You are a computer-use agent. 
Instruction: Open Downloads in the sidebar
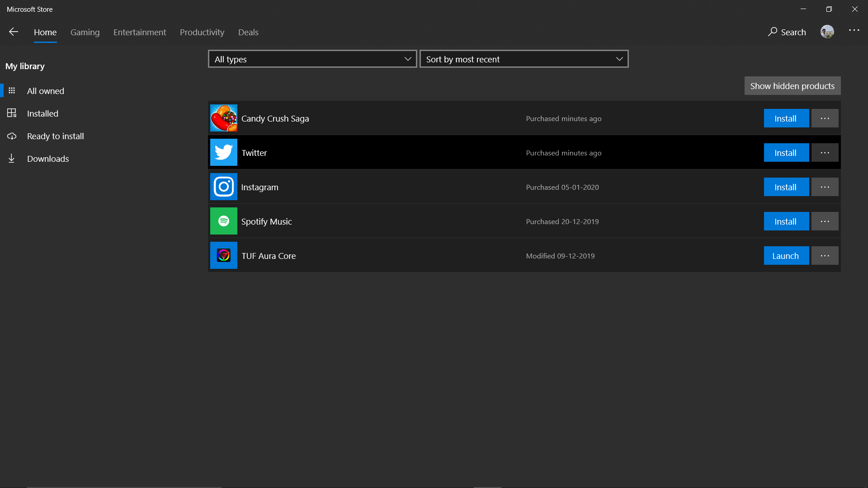[x=48, y=159]
